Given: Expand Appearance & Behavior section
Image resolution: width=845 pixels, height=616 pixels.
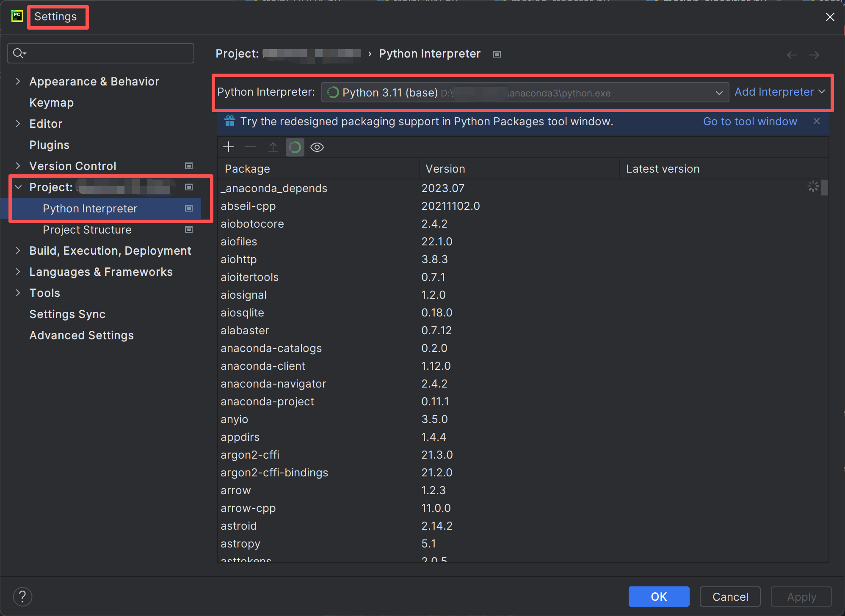Looking at the screenshot, I should pos(18,81).
